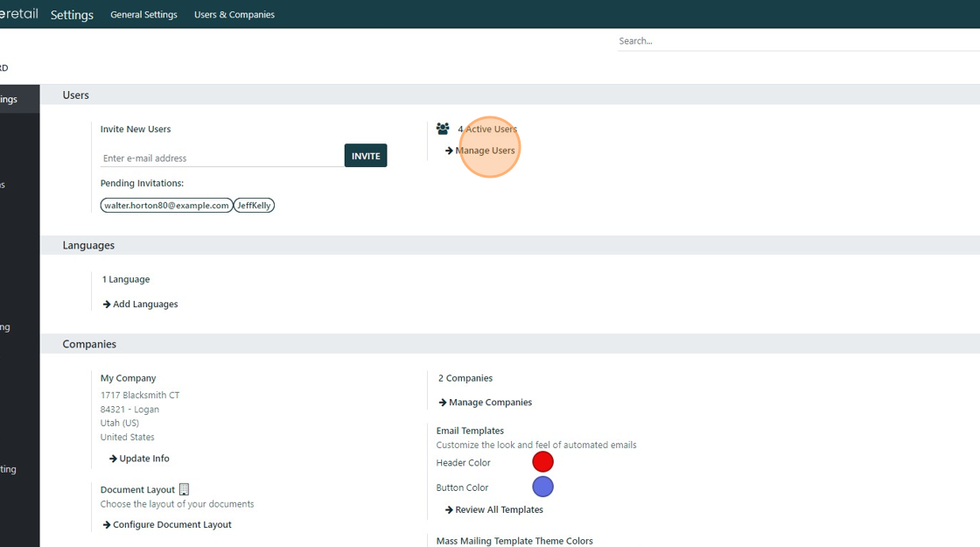980x547 pixels.
Task: Click the Settings app title
Action: pos(72,14)
